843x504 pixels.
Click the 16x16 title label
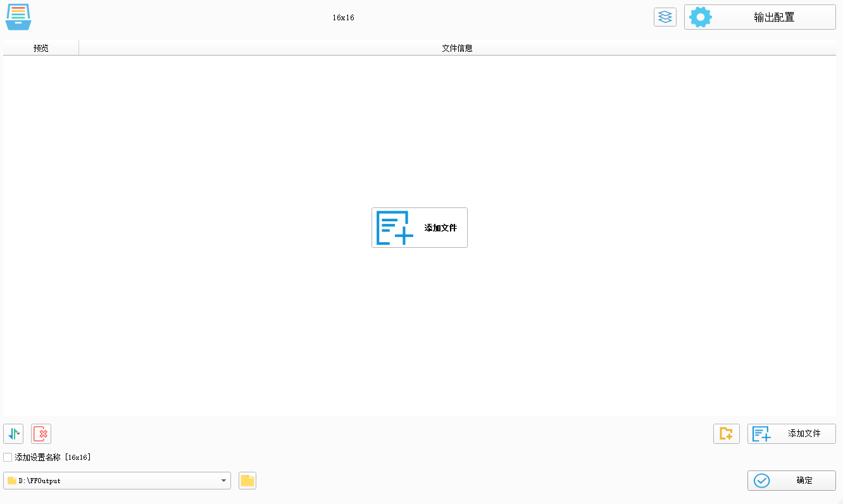pyautogui.click(x=343, y=18)
